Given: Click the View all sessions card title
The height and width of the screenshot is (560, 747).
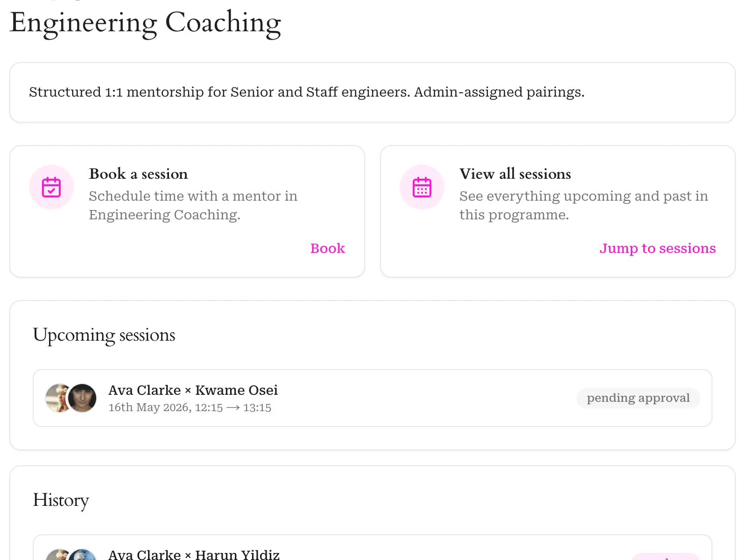Looking at the screenshot, I should 515,174.
